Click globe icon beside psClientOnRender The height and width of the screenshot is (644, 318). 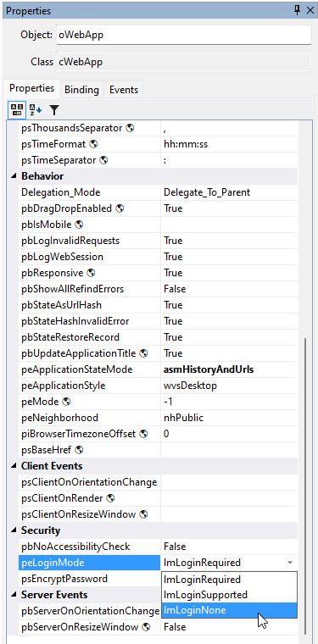point(110,498)
